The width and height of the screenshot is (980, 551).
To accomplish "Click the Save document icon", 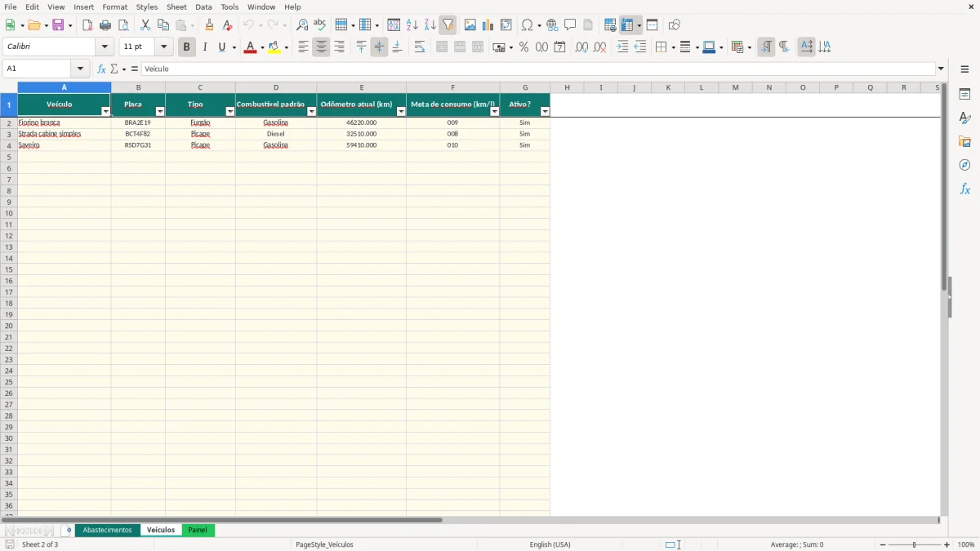I will pos(58,25).
